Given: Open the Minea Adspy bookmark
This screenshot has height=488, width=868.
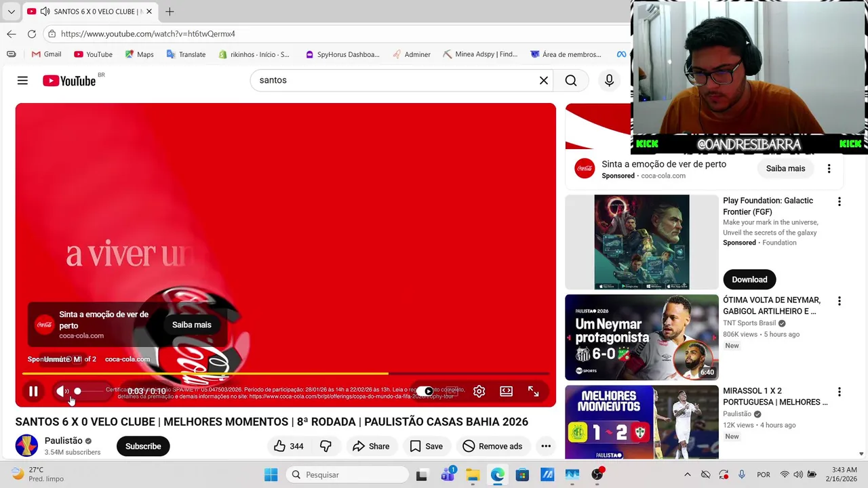Looking at the screenshot, I should pyautogui.click(x=480, y=54).
